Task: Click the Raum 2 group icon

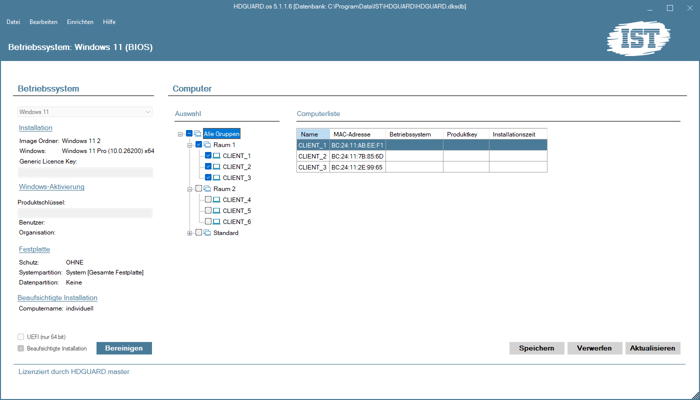Action: [x=207, y=189]
